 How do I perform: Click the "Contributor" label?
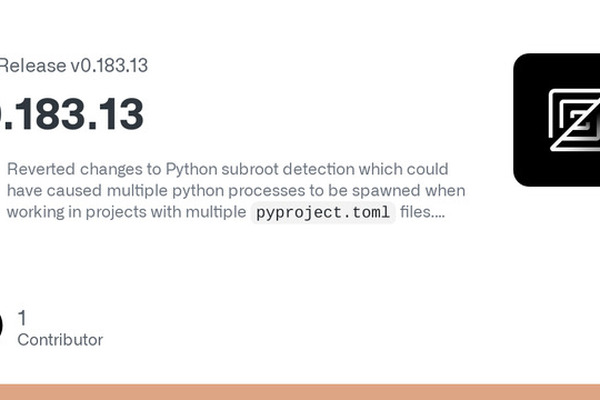(60, 339)
